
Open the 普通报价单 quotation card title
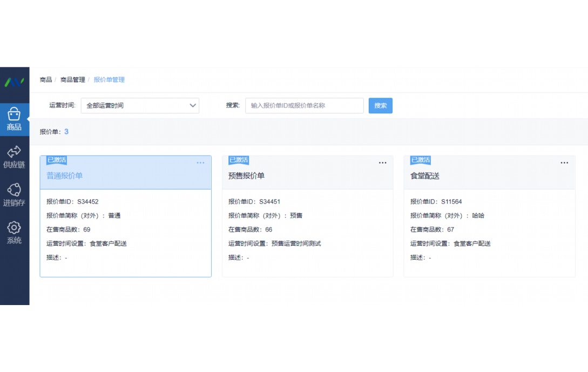(63, 175)
